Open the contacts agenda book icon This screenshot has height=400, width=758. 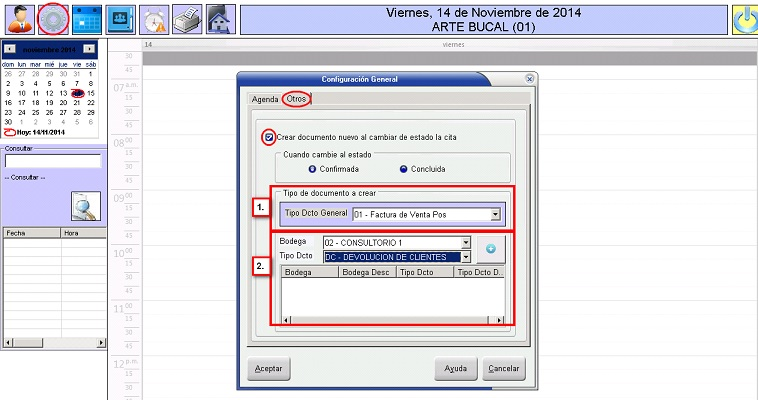point(121,18)
